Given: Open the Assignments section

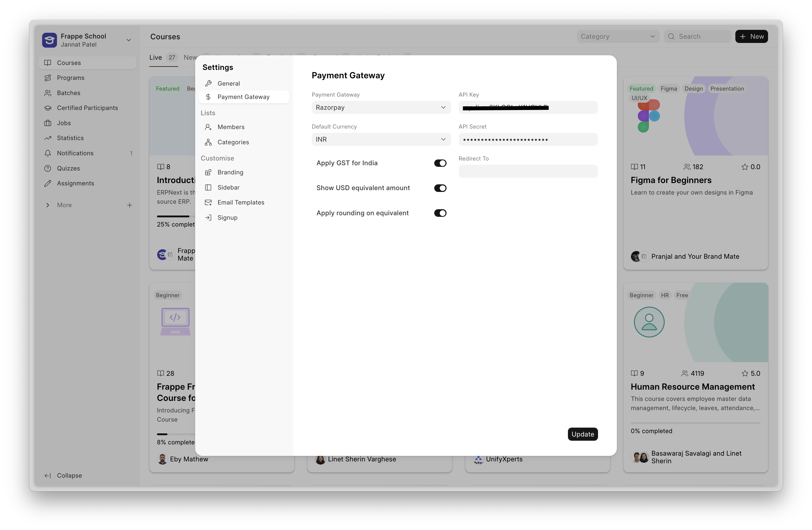Looking at the screenshot, I should tap(75, 183).
